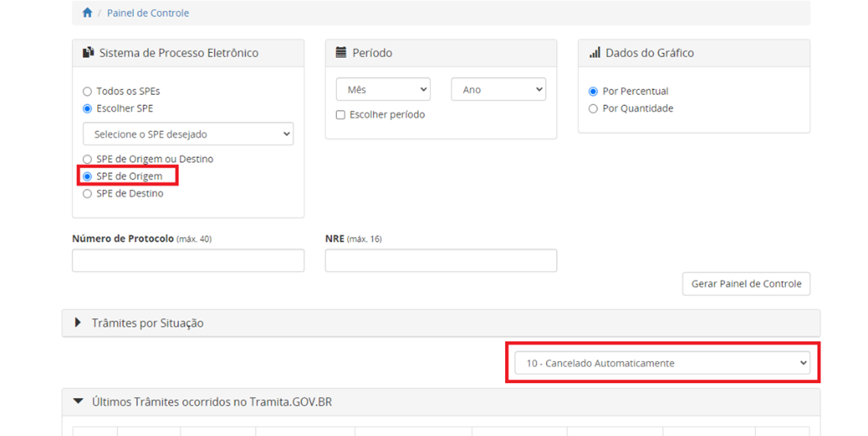This screenshot has height=436, width=868.
Task: Select the SPE de Destino radio button
Action: click(88, 194)
